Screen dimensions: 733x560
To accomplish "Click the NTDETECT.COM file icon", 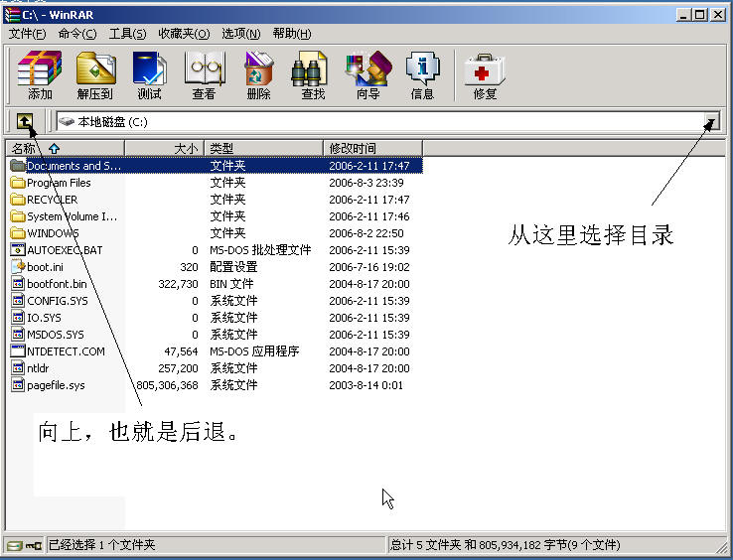I will [x=18, y=351].
